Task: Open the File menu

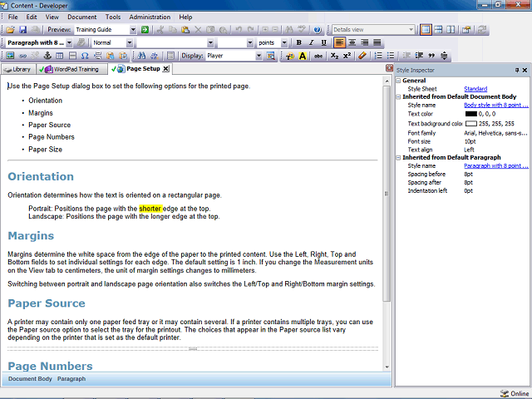Action: tap(13, 17)
